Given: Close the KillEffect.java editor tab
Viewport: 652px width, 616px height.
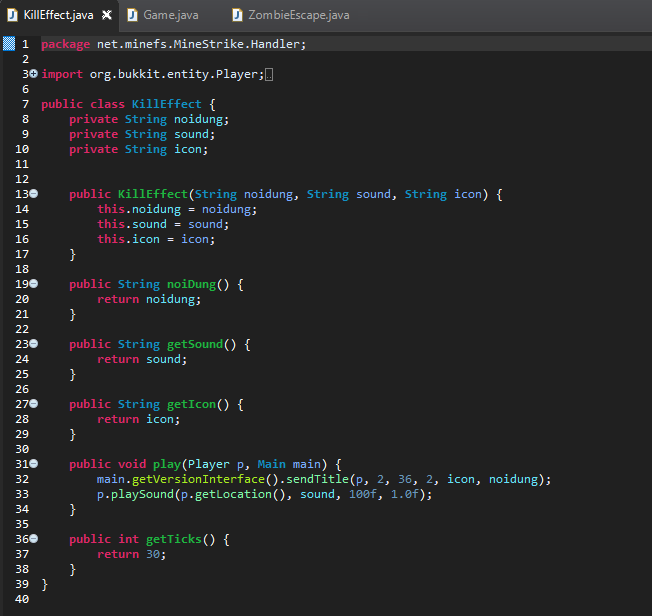Looking at the screenshot, I should [106, 15].
